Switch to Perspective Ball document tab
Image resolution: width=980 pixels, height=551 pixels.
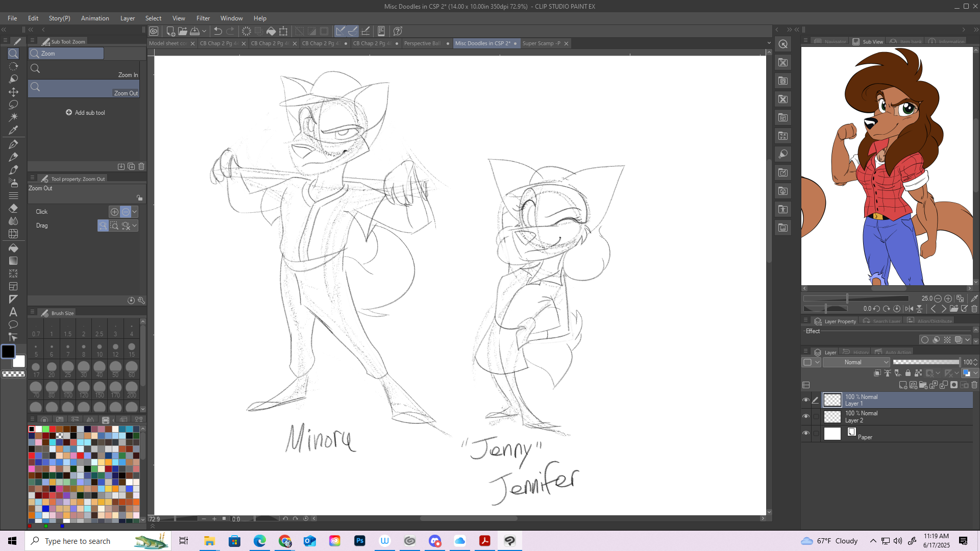422,43
